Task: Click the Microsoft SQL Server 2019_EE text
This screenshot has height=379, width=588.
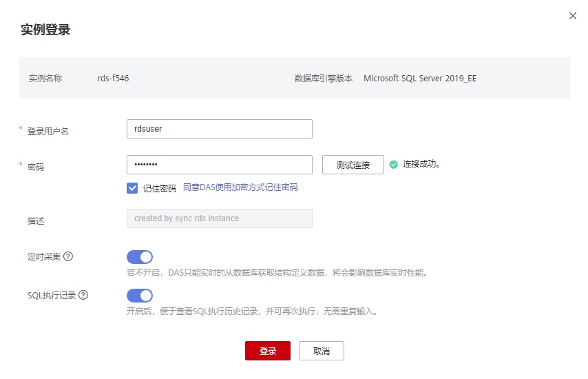Action: pos(420,78)
